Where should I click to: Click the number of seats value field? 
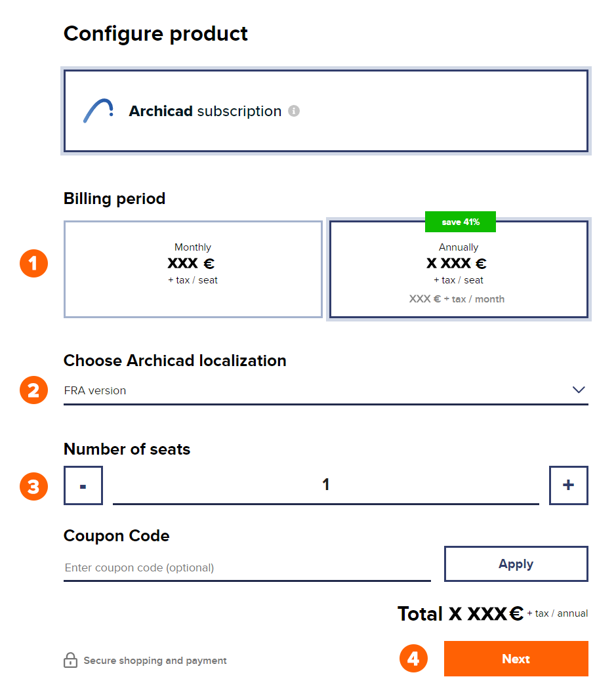pyautogui.click(x=326, y=485)
